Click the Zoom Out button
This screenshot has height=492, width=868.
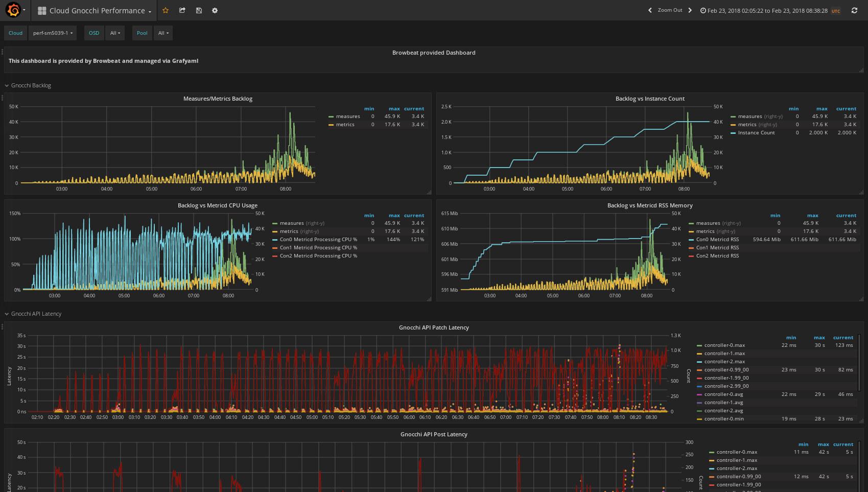(x=670, y=10)
